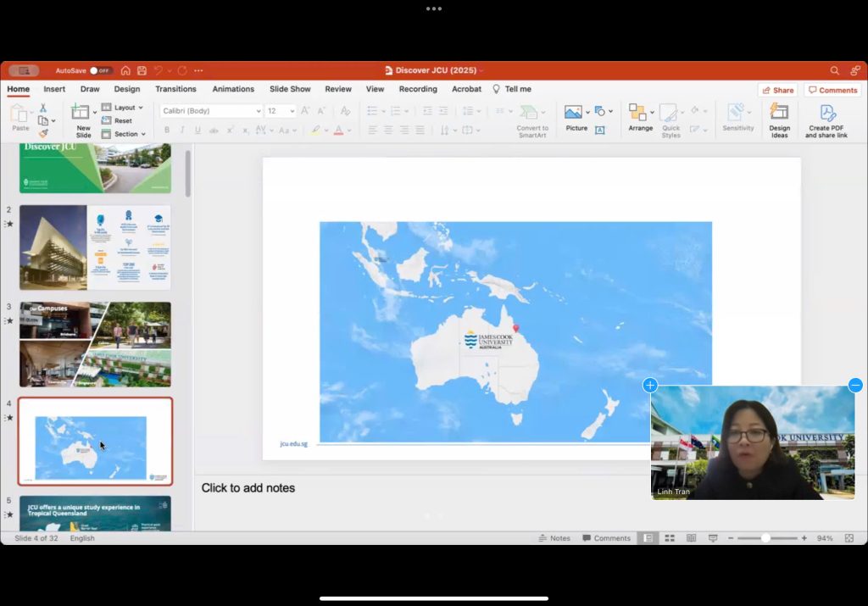This screenshot has height=606, width=868.
Task: Open the three-dot more options in title bar
Action: click(x=198, y=70)
